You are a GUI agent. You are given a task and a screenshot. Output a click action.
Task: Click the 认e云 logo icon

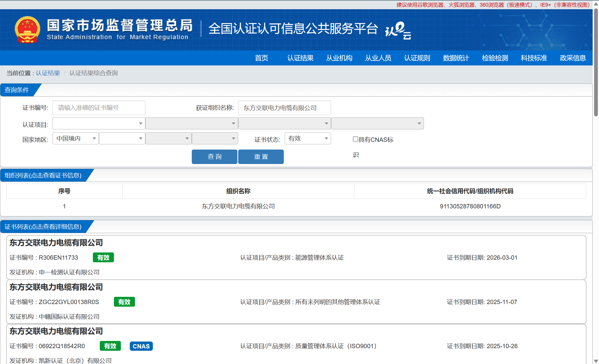coord(398,30)
